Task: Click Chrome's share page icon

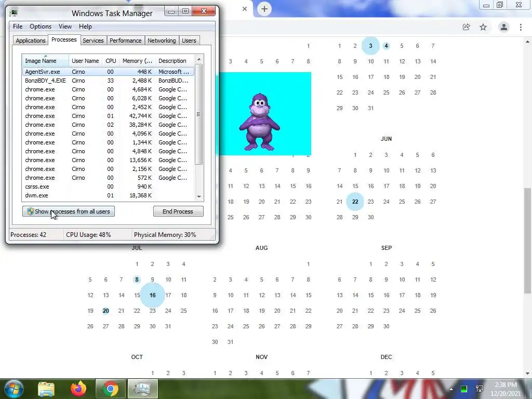Action: 466,27
